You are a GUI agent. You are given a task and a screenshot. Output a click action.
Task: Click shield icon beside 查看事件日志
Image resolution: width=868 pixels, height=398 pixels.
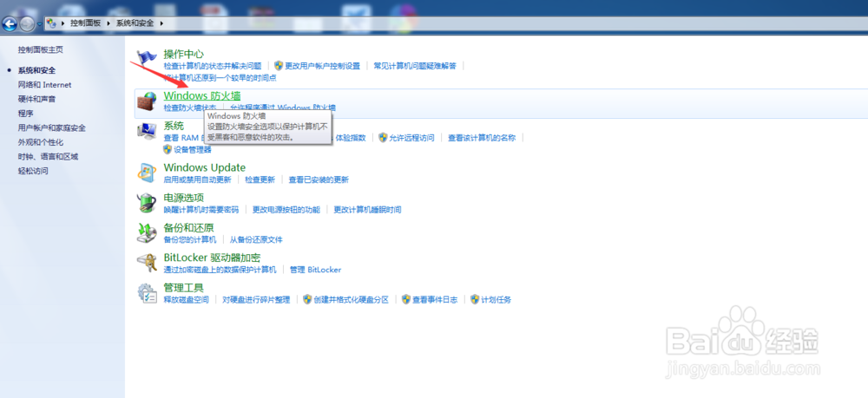(406, 299)
